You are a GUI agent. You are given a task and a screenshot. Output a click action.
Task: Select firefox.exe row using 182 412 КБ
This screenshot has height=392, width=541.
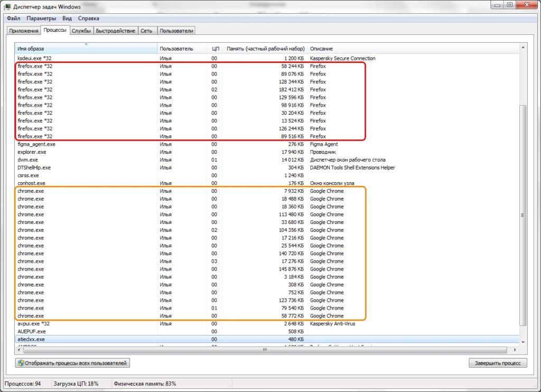(x=267, y=89)
